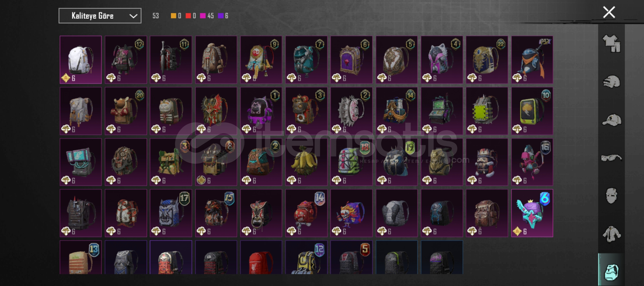Screen dimensions: 644x286
Task: Filter by the red quality square
Action: point(188,16)
